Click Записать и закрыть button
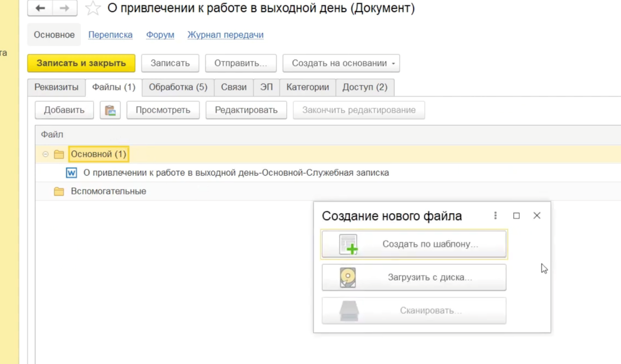This screenshot has height=364, width=621. [x=81, y=63]
